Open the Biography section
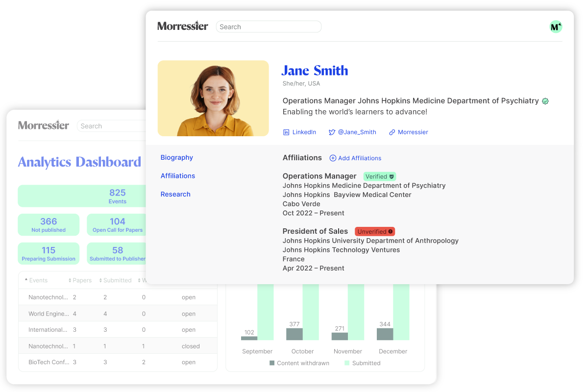 tap(177, 157)
